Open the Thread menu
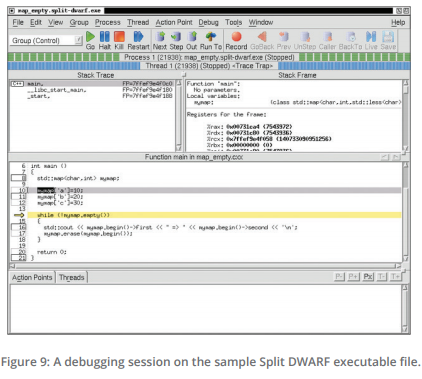Screen dimensions: 422x379 (x=138, y=22)
